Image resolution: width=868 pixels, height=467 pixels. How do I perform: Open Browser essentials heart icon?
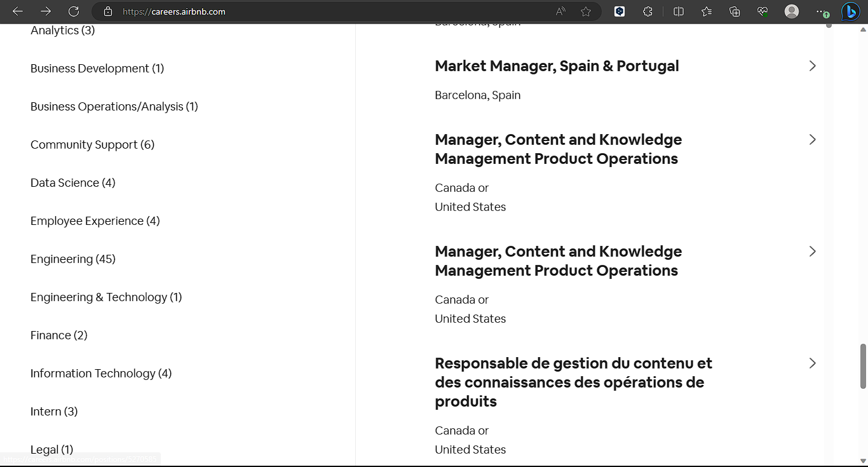click(763, 11)
